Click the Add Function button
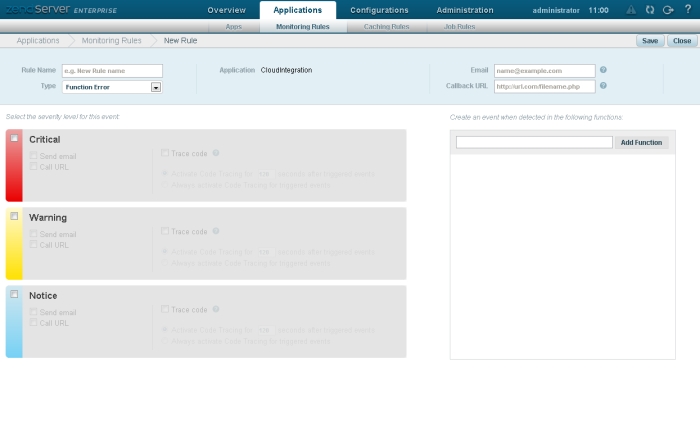Screen dimensions: 700x441 coord(641,143)
